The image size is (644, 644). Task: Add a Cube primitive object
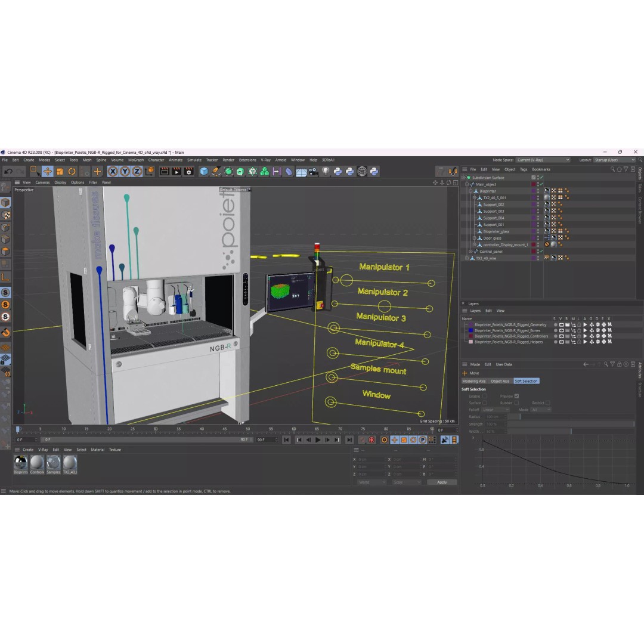click(204, 172)
